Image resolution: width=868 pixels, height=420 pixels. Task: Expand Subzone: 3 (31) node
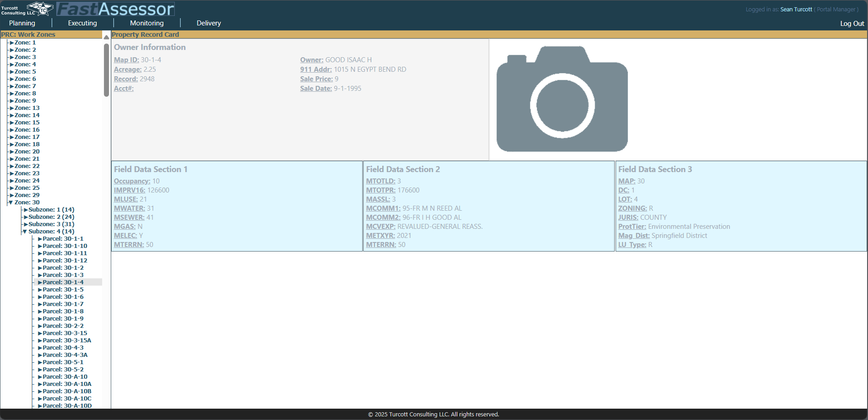coord(26,224)
